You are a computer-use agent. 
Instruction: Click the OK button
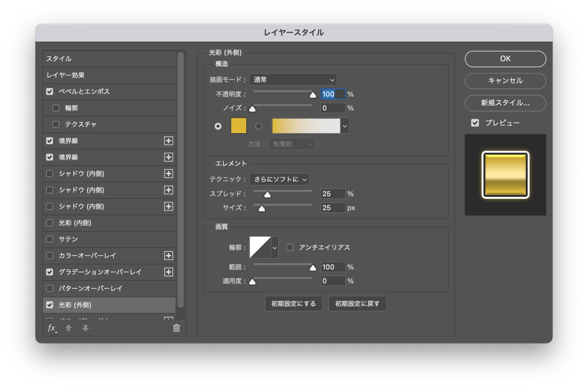tap(505, 59)
